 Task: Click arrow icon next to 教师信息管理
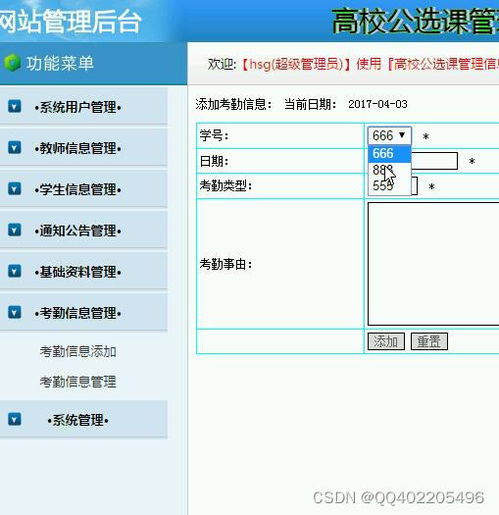pos(14,148)
